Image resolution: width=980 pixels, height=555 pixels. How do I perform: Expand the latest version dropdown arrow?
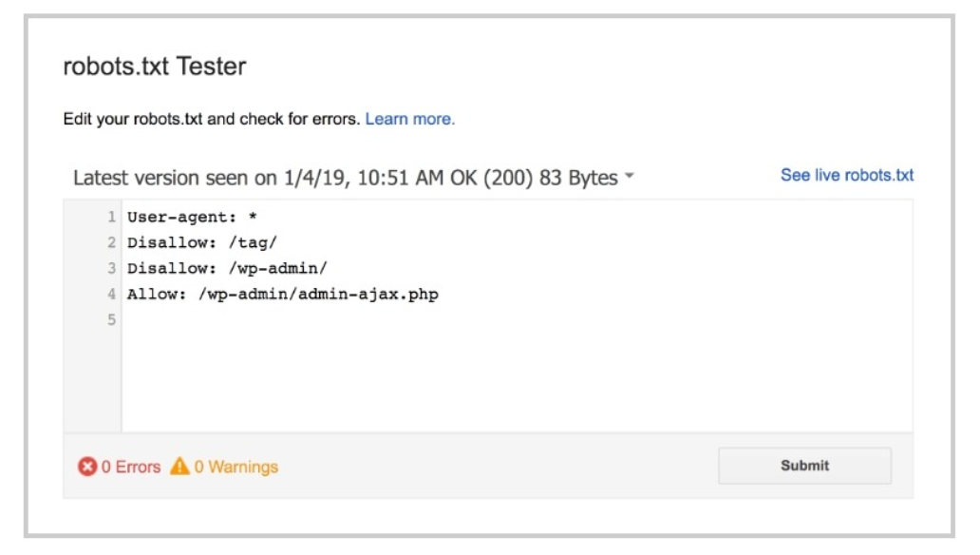pos(630,178)
